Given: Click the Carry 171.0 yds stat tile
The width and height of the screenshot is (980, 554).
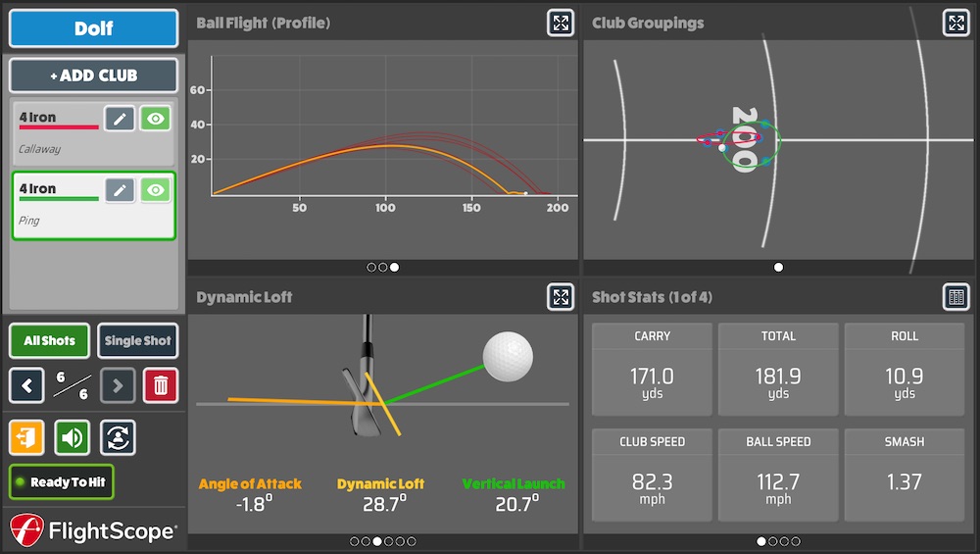Looking at the screenshot, I should pos(653,370).
